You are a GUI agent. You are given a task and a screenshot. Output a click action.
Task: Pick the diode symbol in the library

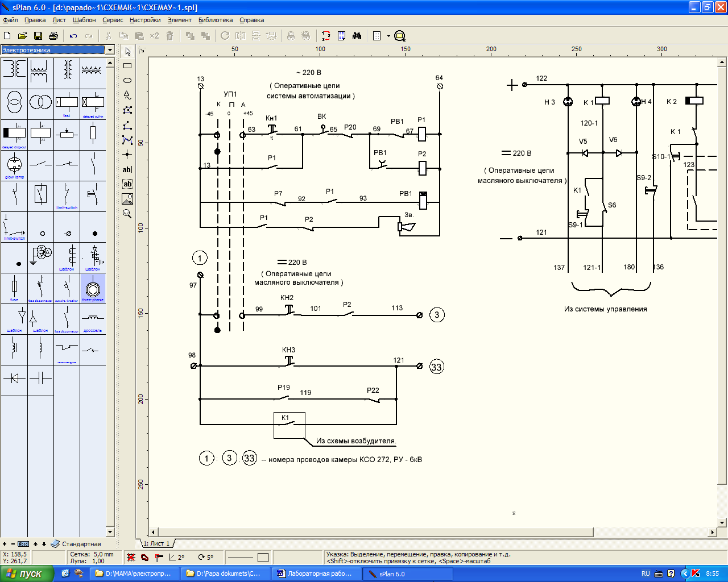tap(14, 380)
